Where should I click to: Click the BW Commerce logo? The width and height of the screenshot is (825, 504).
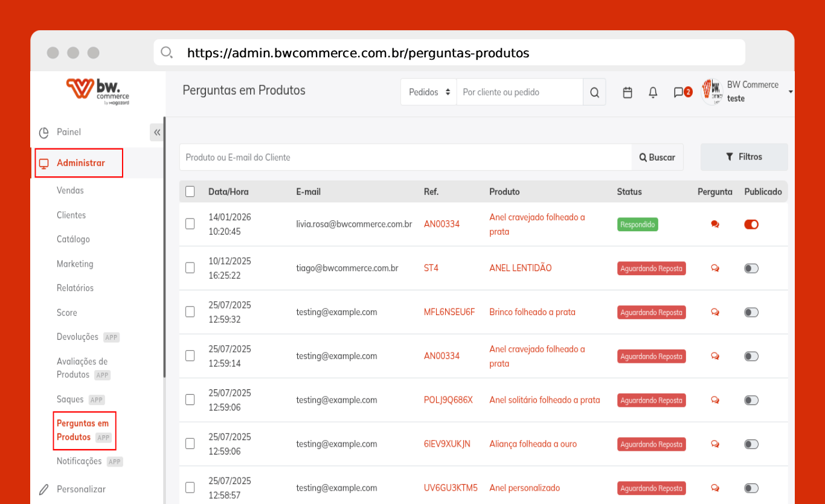[98, 91]
